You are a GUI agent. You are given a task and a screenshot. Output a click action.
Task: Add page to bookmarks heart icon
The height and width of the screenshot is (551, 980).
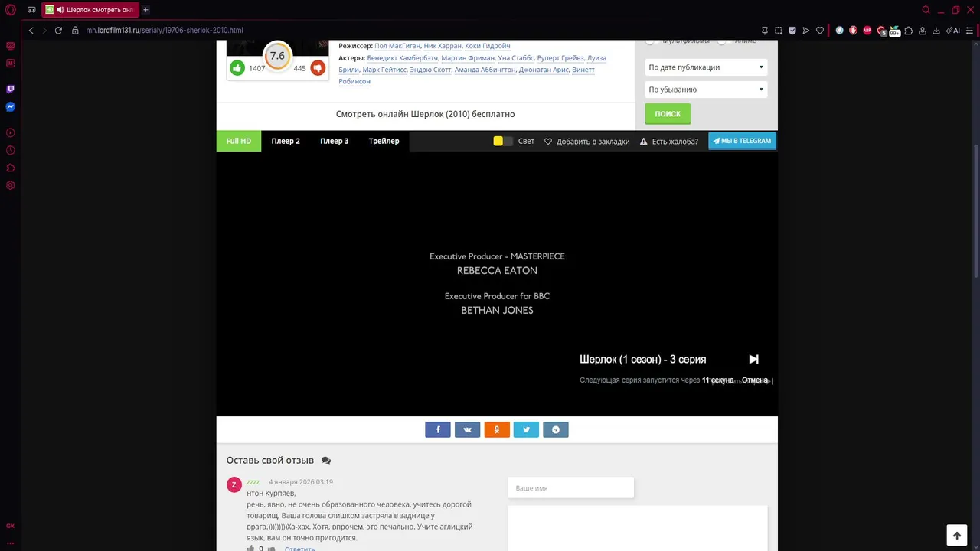click(x=820, y=31)
